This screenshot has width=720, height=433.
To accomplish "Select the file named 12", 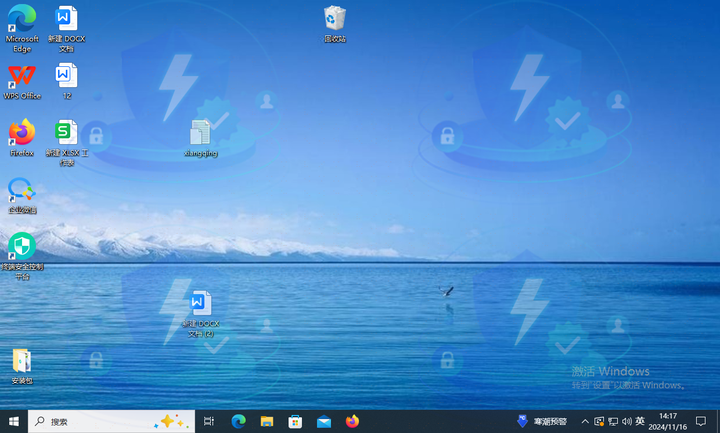I will coord(67,76).
